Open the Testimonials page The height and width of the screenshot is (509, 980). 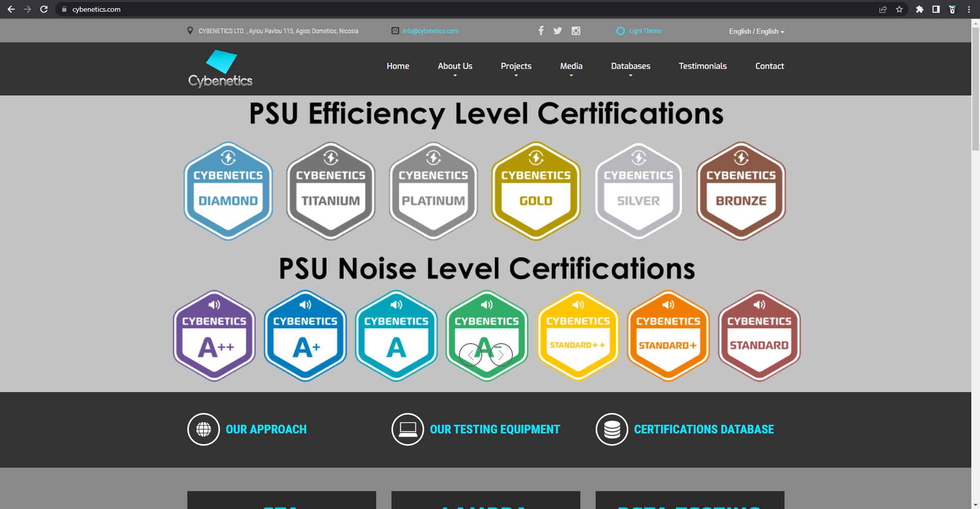(x=703, y=66)
